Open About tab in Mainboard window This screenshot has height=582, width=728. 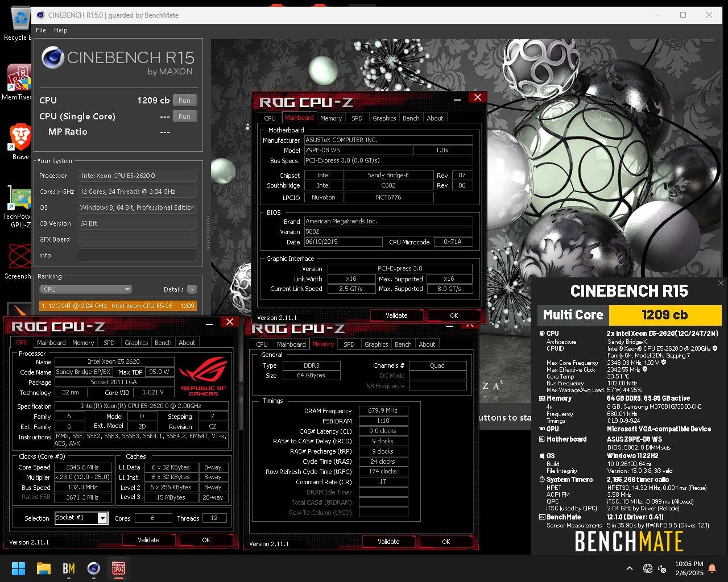(435, 118)
